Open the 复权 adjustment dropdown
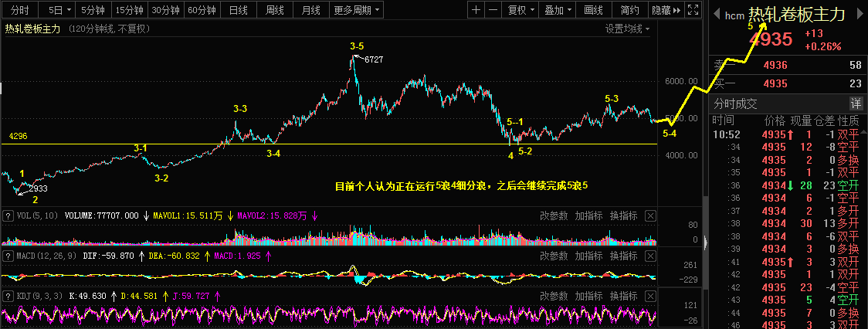 tap(521, 10)
